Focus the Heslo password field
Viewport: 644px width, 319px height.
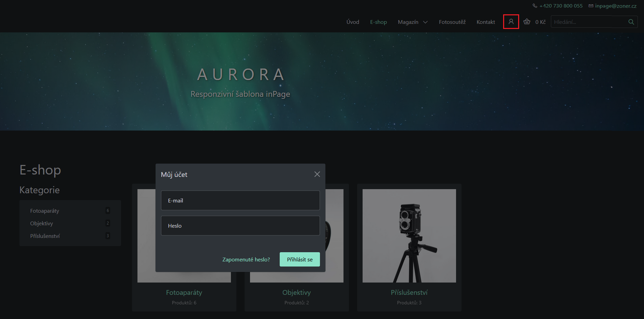click(240, 226)
